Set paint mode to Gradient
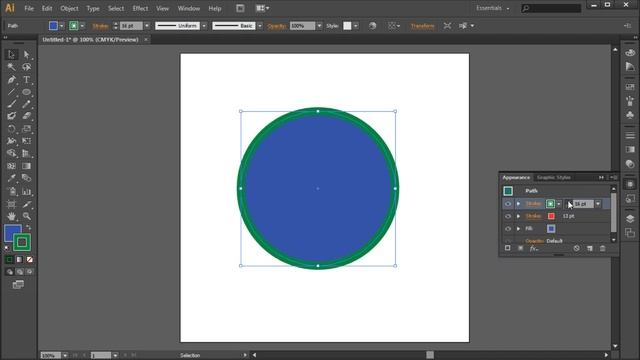The image size is (640, 360). click(x=19, y=260)
